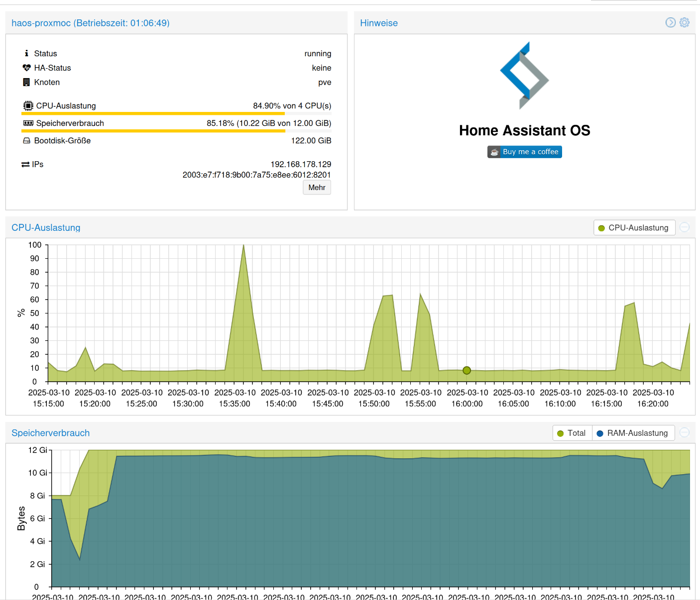Open the Buy me a coffee link
The width and height of the screenshot is (700, 600).
(x=524, y=152)
